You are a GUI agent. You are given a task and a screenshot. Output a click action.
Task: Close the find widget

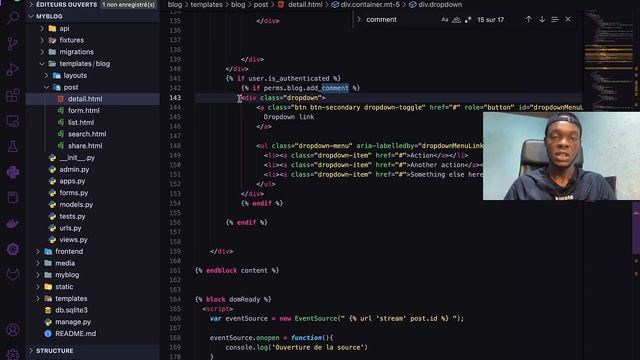coord(568,19)
